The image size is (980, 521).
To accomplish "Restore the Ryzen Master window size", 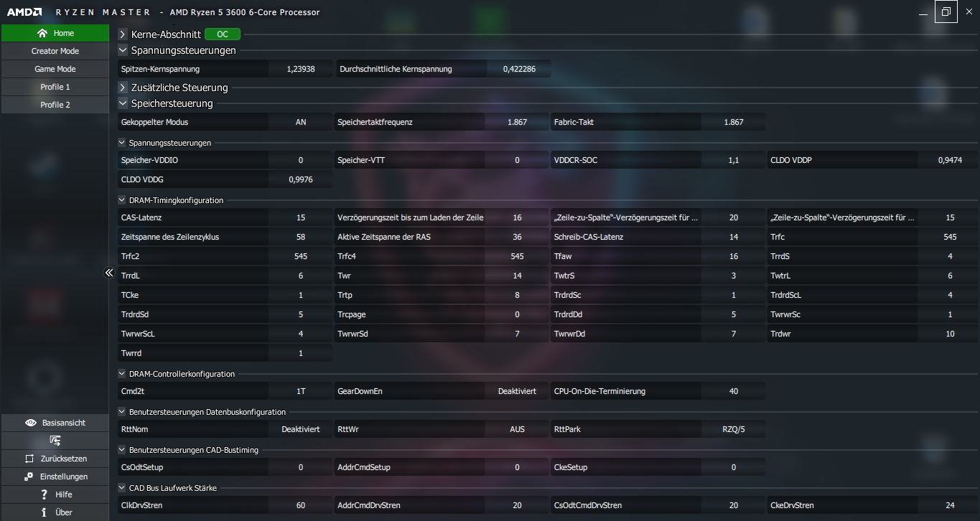I will pyautogui.click(x=946, y=12).
